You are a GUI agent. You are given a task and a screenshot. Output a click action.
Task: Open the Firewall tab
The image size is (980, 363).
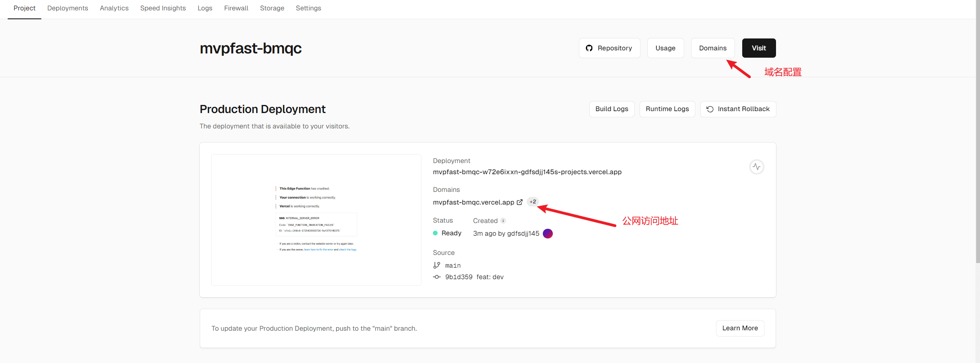pyautogui.click(x=236, y=8)
